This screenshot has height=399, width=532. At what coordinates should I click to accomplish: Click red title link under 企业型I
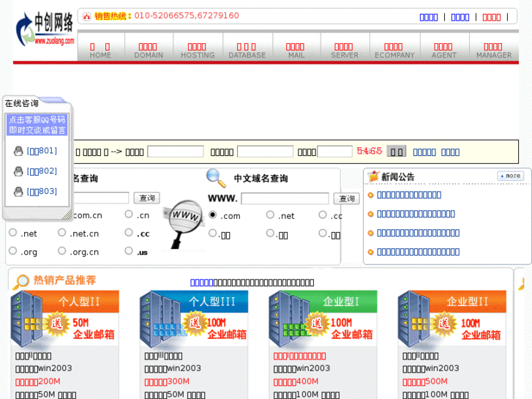point(299,357)
